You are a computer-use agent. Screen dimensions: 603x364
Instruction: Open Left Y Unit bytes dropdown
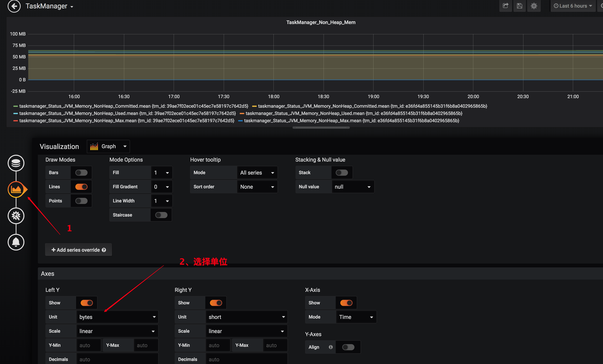click(x=117, y=317)
